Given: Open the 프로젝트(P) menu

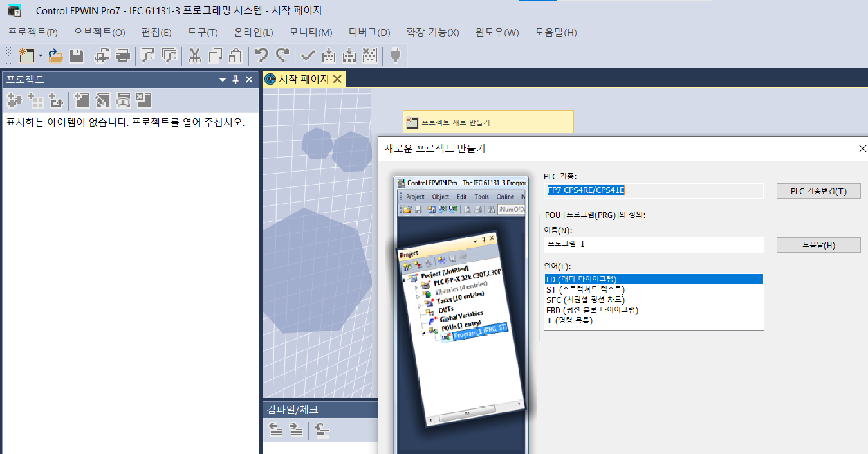Looking at the screenshot, I should 33,33.
